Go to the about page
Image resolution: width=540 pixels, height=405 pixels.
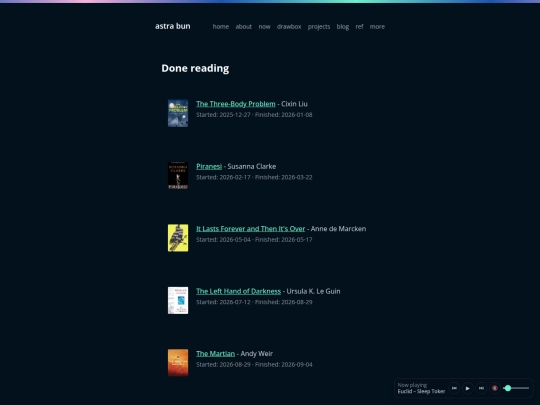[243, 27]
